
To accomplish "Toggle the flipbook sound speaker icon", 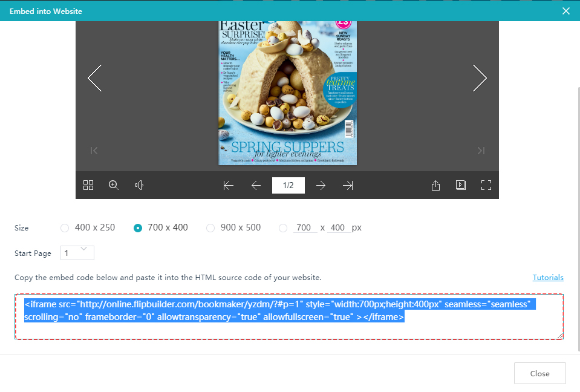I will tap(139, 185).
